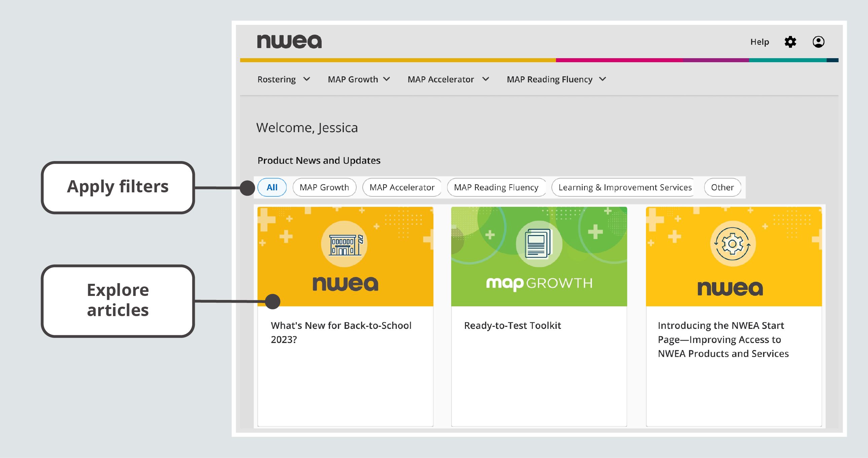Click the gear with arrows icon
Screen dimensions: 868x458
(732, 244)
